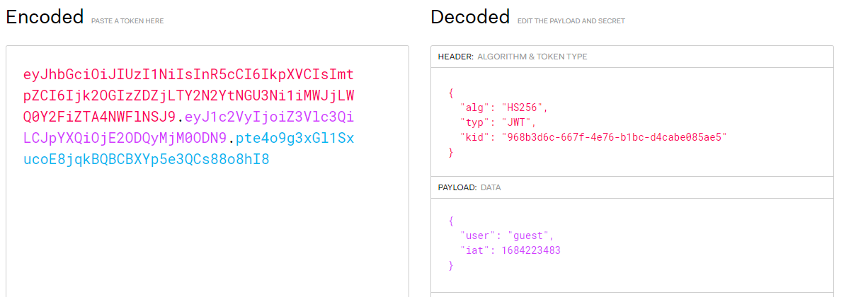
Task: Place cursor on the "guest" user value
Action: (x=527, y=235)
